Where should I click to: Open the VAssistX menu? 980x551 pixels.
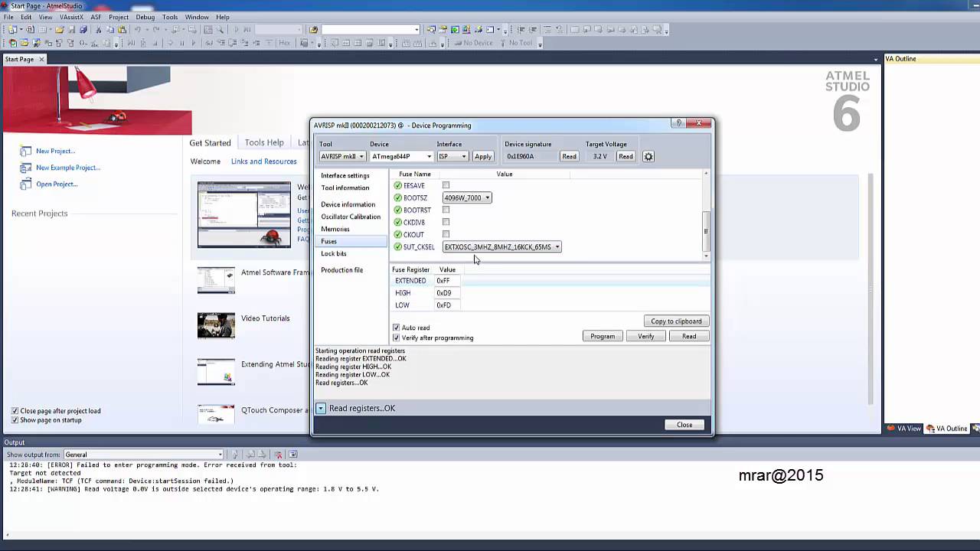pos(71,17)
